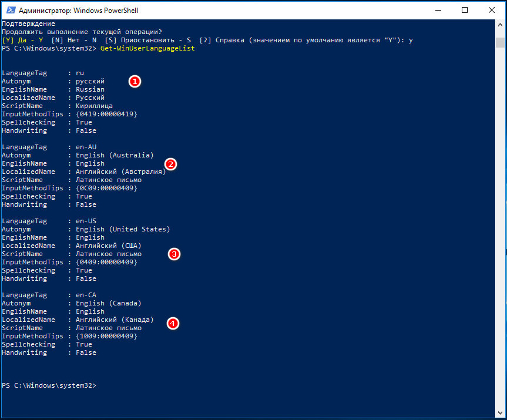Click the vertical scrollbar thumb
This screenshot has height=420, width=507.
[x=500, y=42]
